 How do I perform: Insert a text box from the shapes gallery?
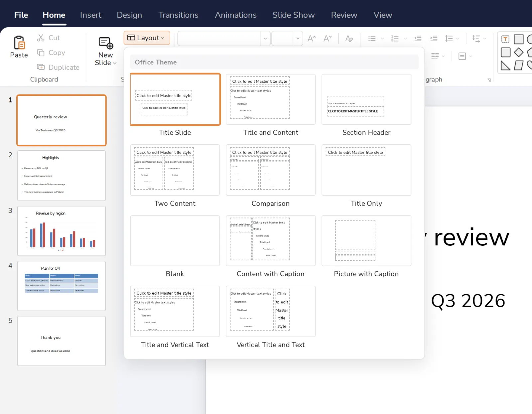505,39
